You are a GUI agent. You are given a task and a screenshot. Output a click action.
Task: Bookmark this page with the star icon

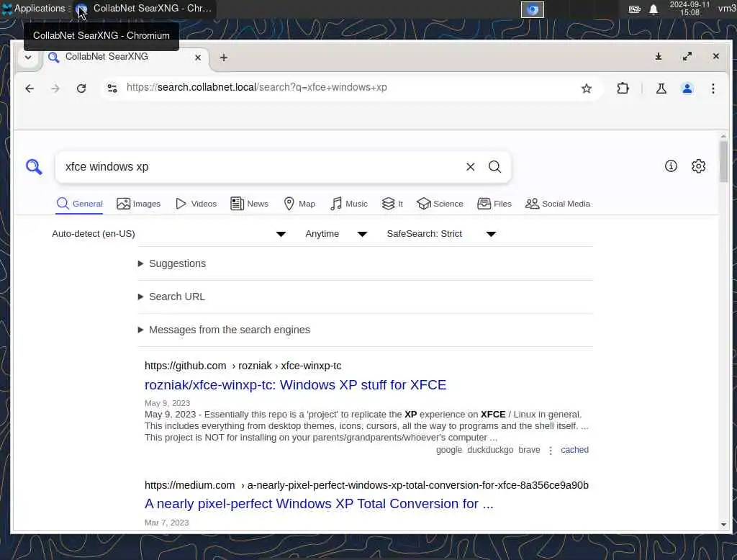[x=586, y=89]
